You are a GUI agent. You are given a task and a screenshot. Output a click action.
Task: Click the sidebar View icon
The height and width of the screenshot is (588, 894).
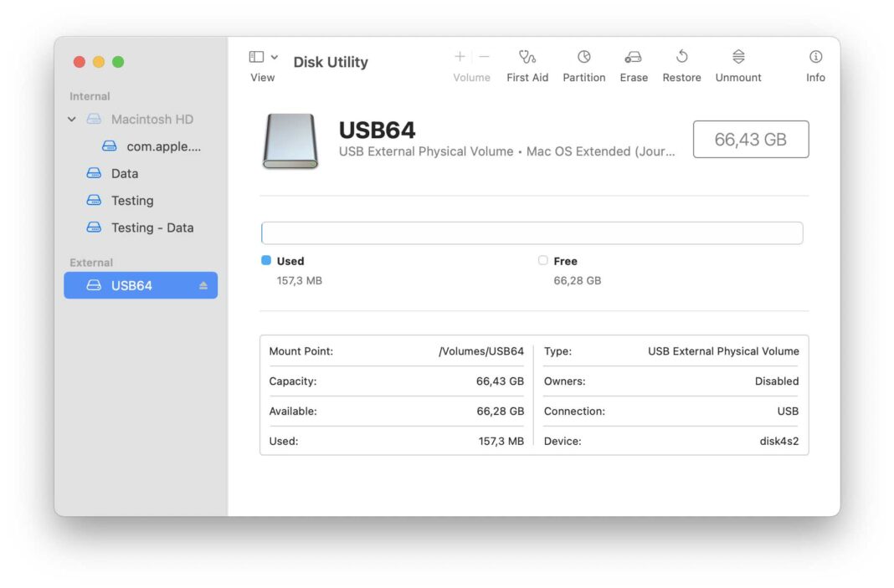[255, 55]
